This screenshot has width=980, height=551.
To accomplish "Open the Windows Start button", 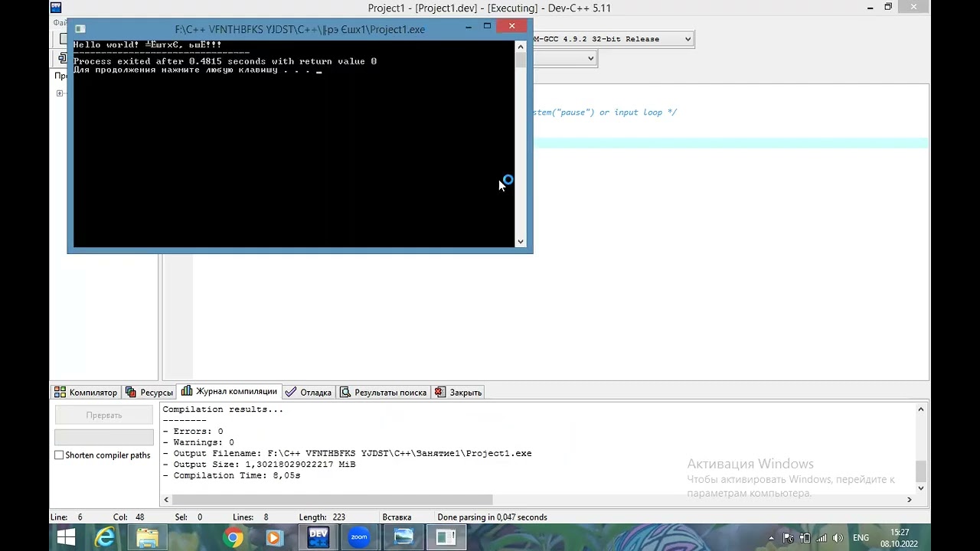I will point(66,537).
